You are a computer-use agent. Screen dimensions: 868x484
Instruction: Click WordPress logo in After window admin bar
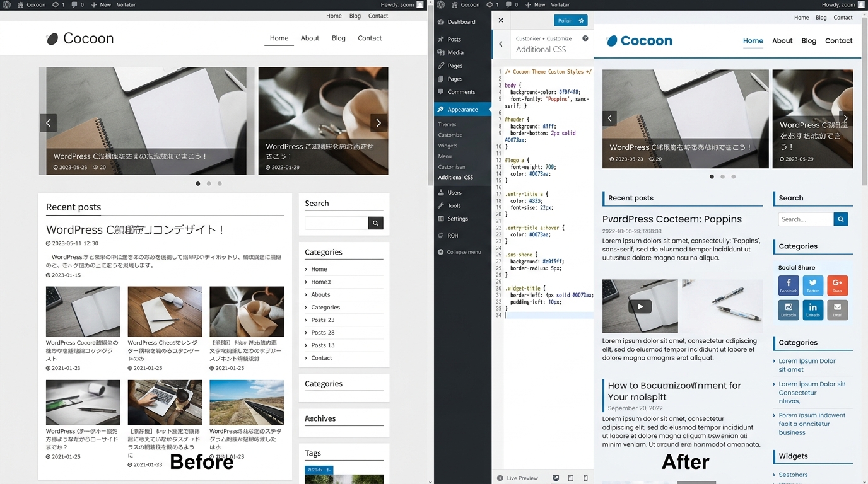click(x=441, y=4)
